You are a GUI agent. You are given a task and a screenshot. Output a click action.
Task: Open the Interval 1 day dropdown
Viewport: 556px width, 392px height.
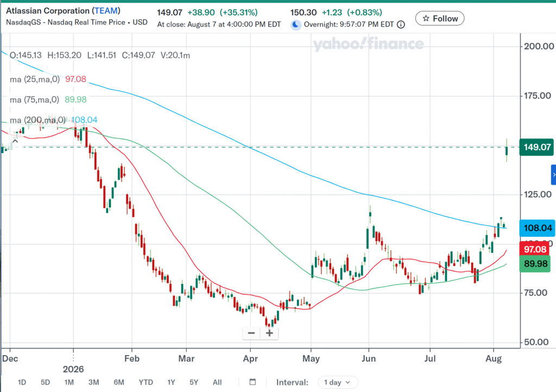click(338, 382)
